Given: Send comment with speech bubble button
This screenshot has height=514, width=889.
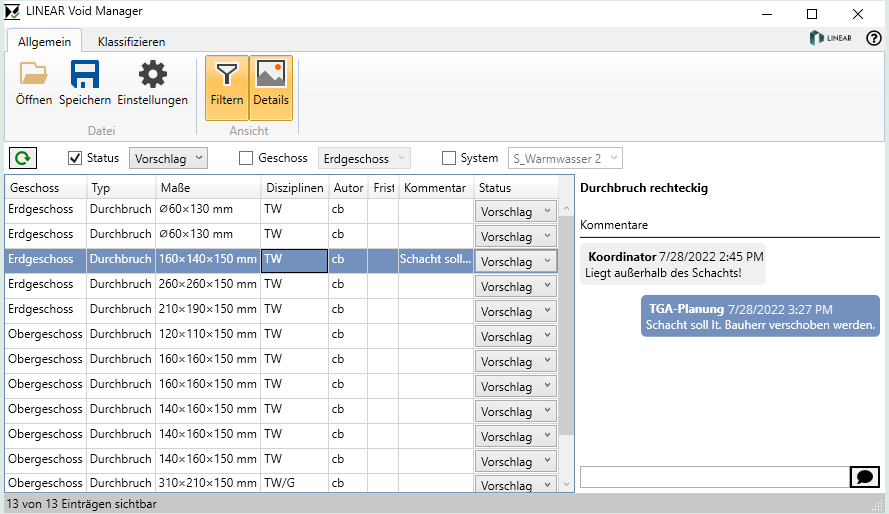Looking at the screenshot, I should pos(865,477).
